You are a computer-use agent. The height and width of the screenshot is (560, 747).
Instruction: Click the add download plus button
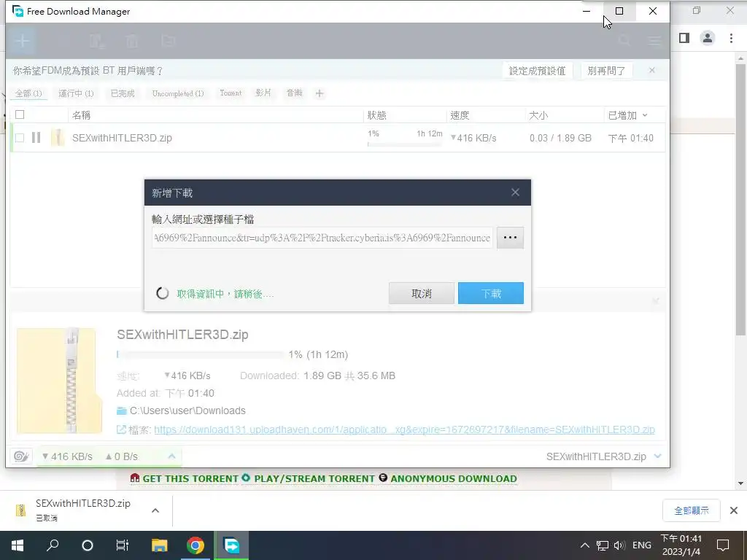click(x=23, y=41)
